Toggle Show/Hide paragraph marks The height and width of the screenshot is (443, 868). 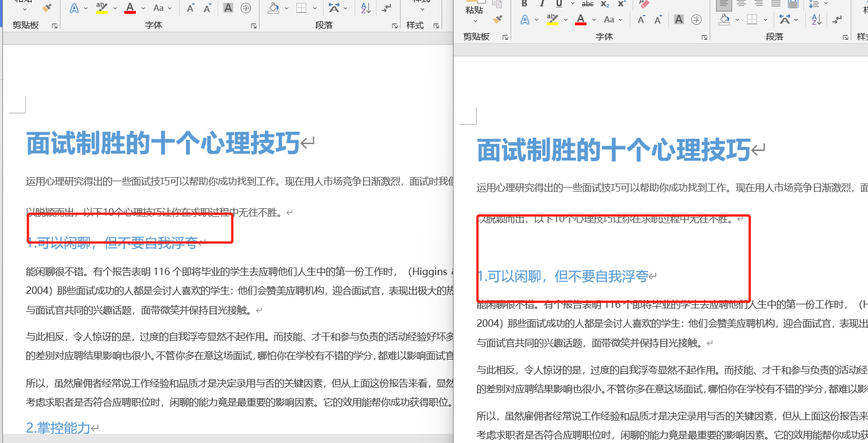(x=837, y=19)
